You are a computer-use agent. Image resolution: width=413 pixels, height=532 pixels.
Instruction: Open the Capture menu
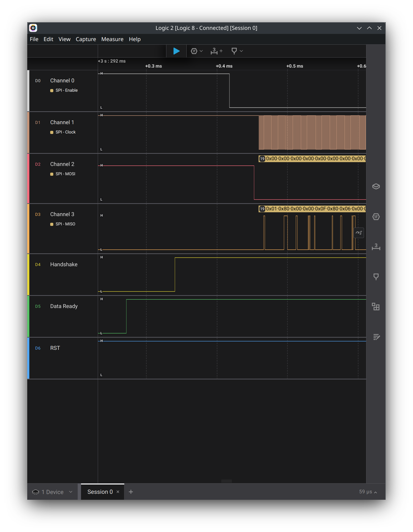coord(86,39)
